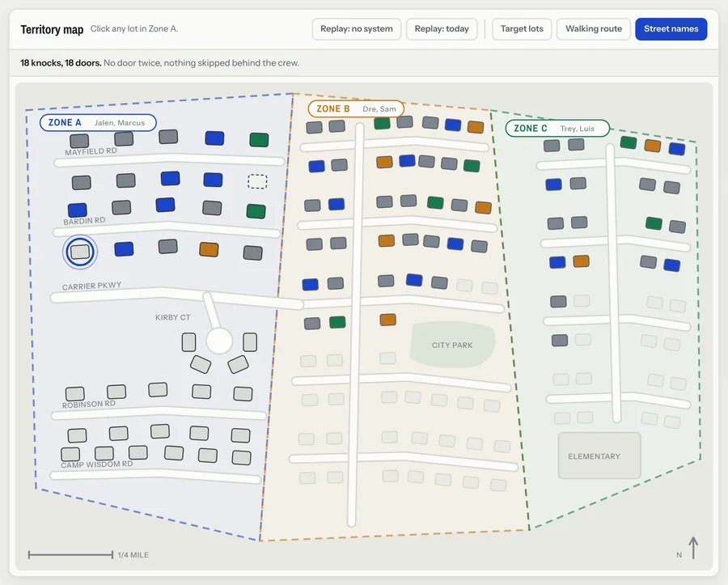
Task: Select the blue lot above Mayfield Rd
Action: coord(214,138)
